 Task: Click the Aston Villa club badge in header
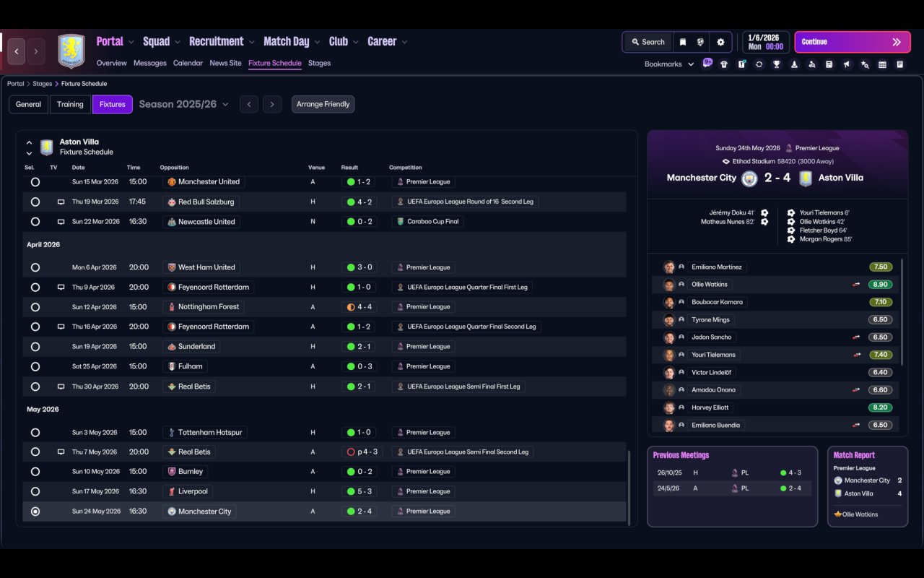[x=71, y=51]
